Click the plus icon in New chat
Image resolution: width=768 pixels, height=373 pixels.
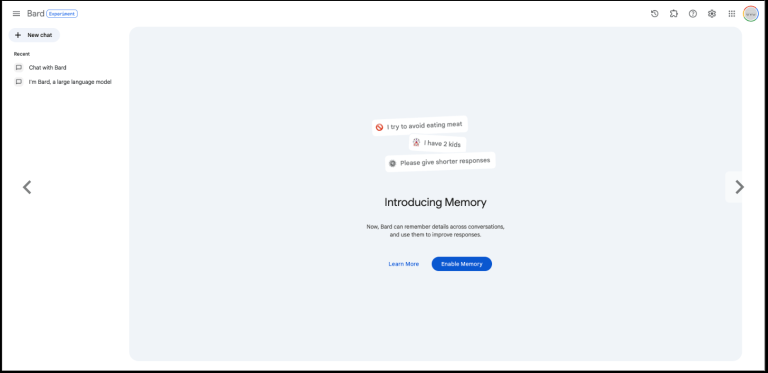click(18, 35)
